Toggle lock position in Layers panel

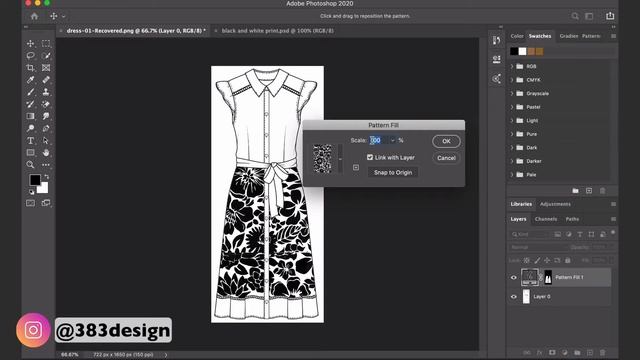(547, 260)
